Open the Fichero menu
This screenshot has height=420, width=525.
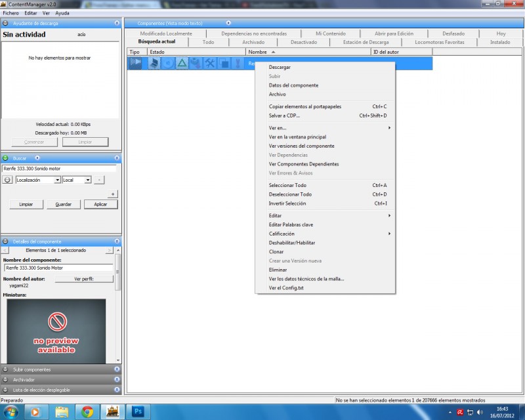click(x=10, y=13)
